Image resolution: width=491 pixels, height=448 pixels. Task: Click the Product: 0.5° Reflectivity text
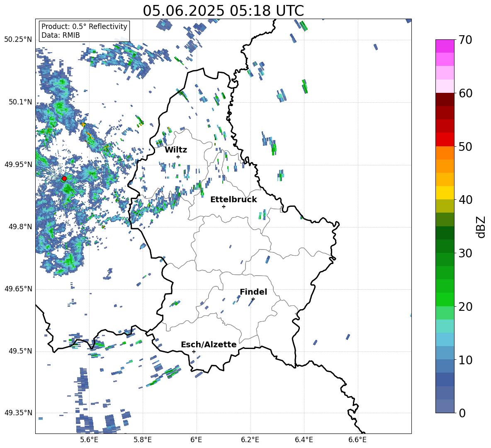(x=84, y=27)
